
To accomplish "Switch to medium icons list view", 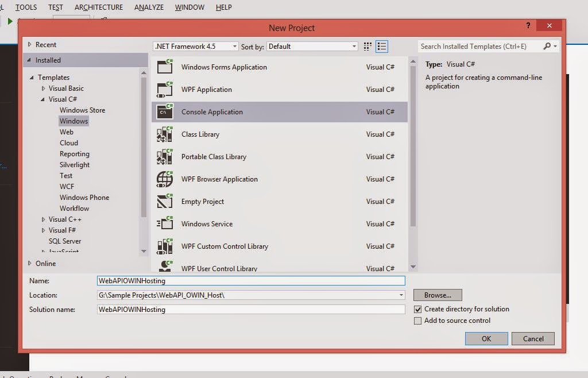I will [382, 46].
